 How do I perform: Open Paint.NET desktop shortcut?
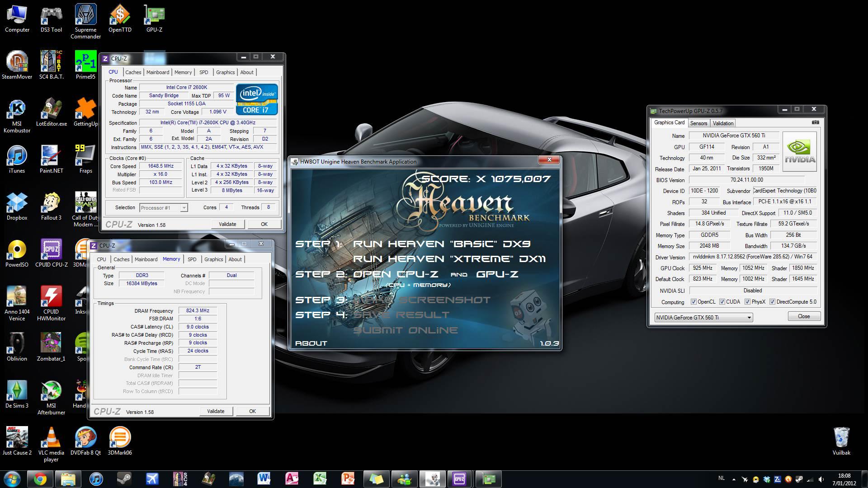pos(51,159)
